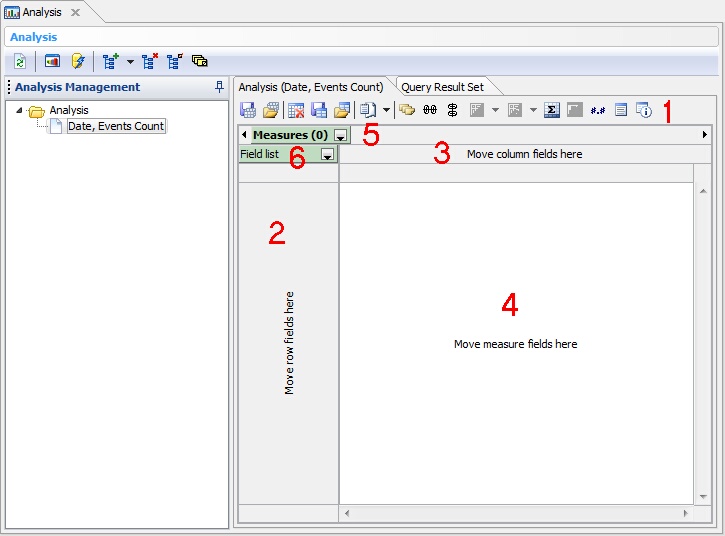This screenshot has height=536, width=725.
Task: Click the delete tree node icon with red X
Action: pos(150,61)
